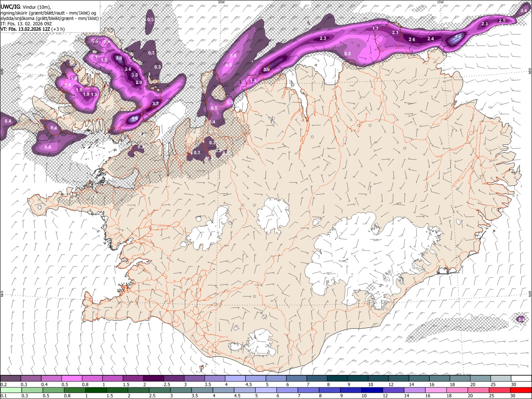Click the (+3 h) forecast offset text
Screen dimensions: 532x399
tap(58, 30)
